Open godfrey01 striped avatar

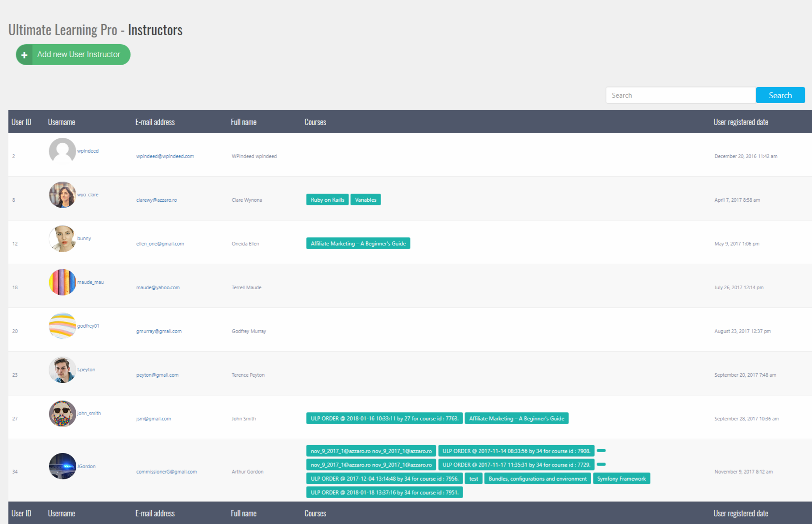62,326
